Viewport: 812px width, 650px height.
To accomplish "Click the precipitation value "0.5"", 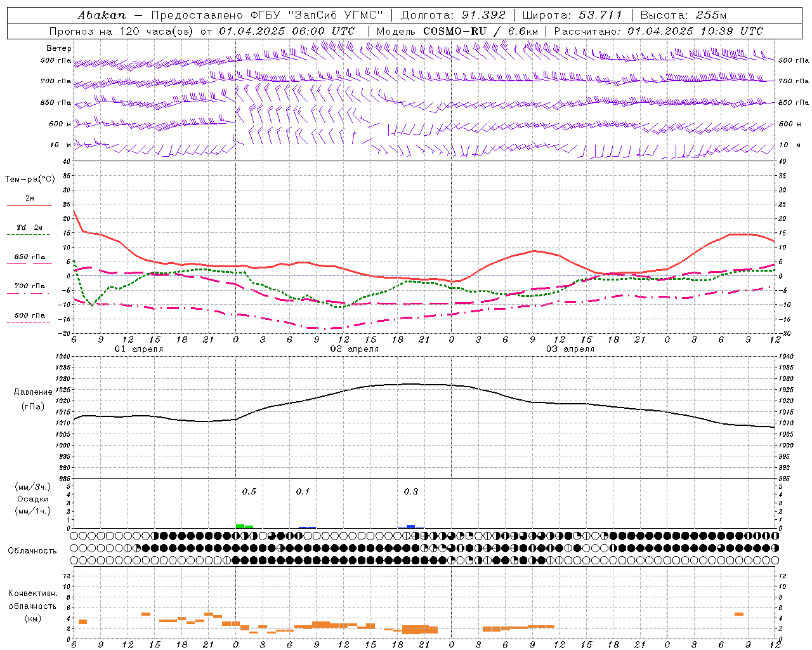I will (x=249, y=491).
